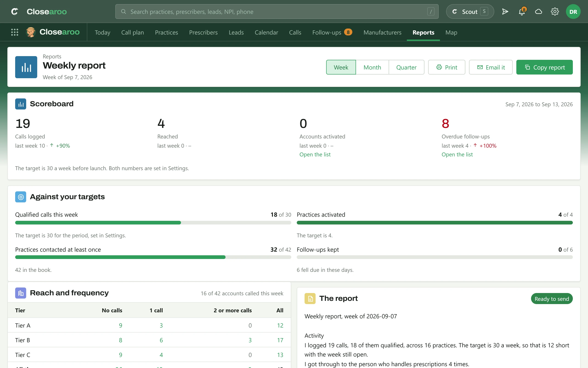Viewport: 588px width, 368px height.
Task: Open Follow-ups tab with 8 badge
Action: [x=332, y=32]
